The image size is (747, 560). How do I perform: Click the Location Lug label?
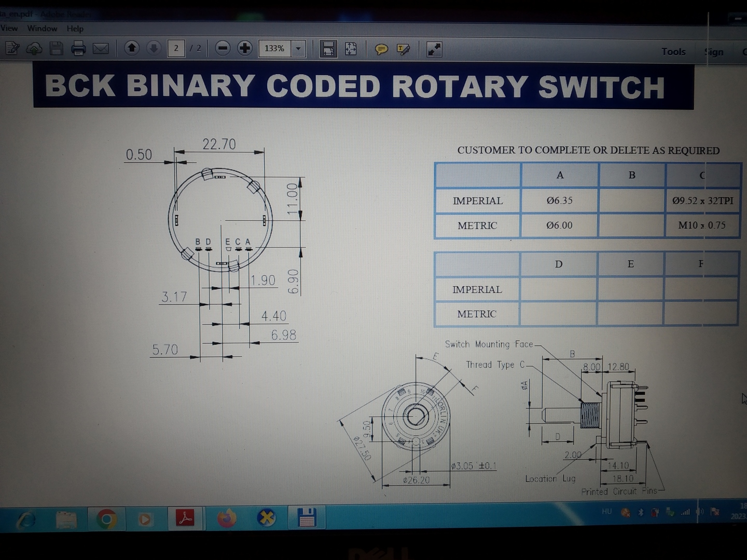pos(550,478)
